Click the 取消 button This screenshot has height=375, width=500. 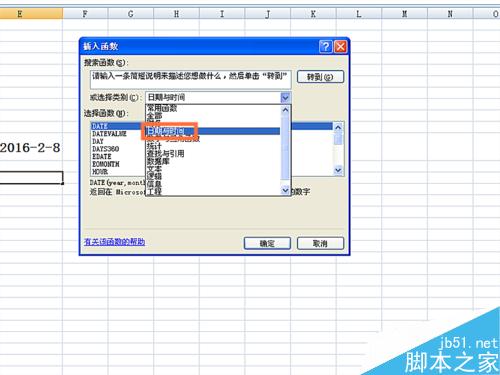point(320,244)
